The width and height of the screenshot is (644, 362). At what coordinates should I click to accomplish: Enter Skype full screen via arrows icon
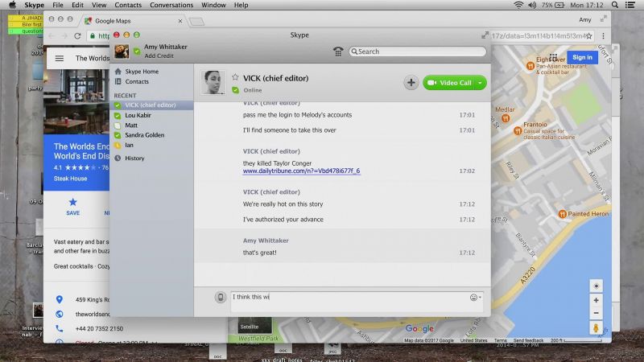coord(485,35)
